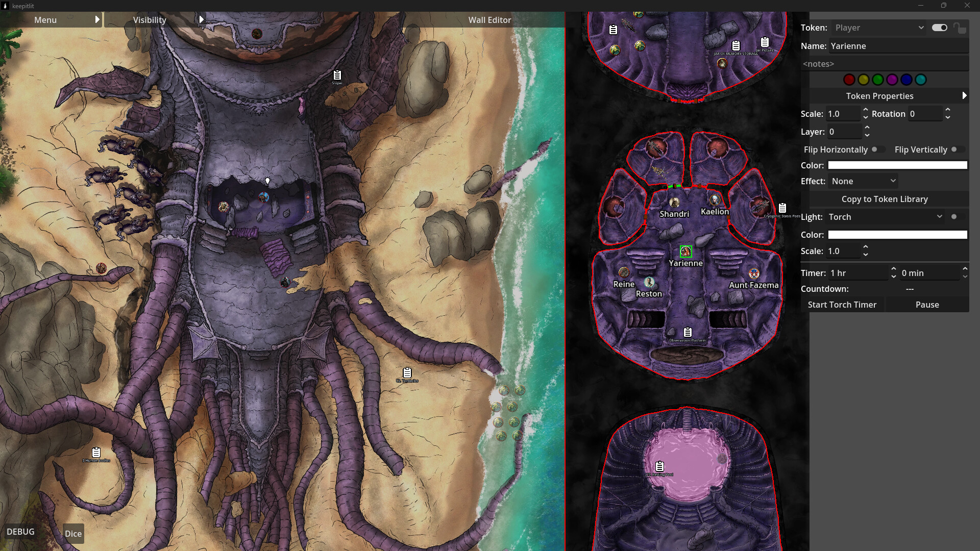
Task: Click the Cryogenic Stasis Pods note icon
Action: (781, 208)
